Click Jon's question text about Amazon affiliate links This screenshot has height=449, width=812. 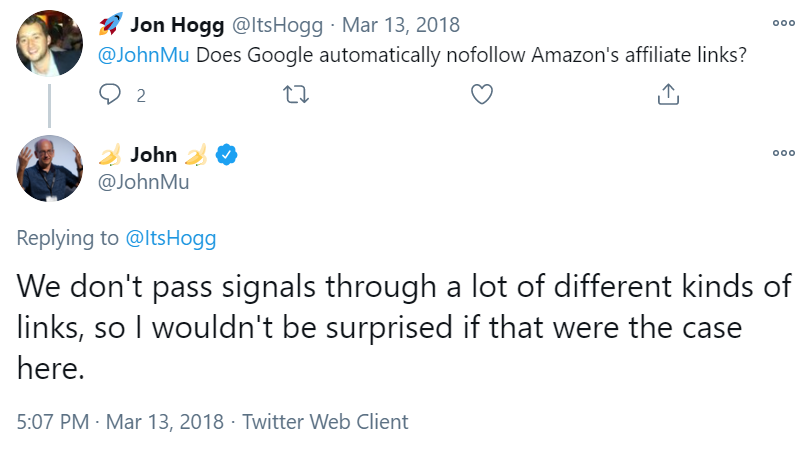[470, 54]
